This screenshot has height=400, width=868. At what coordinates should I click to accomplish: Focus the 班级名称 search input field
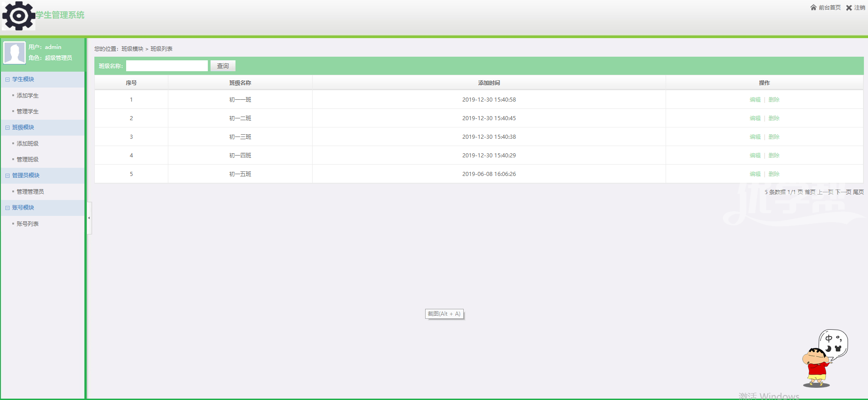167,66
